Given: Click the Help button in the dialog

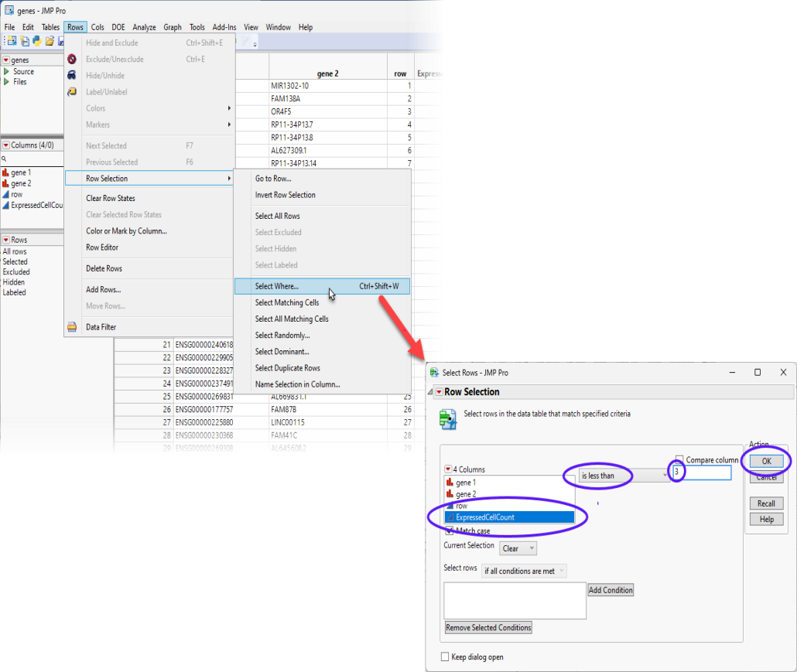Looking at the screenshot, I should coord(767,519).
